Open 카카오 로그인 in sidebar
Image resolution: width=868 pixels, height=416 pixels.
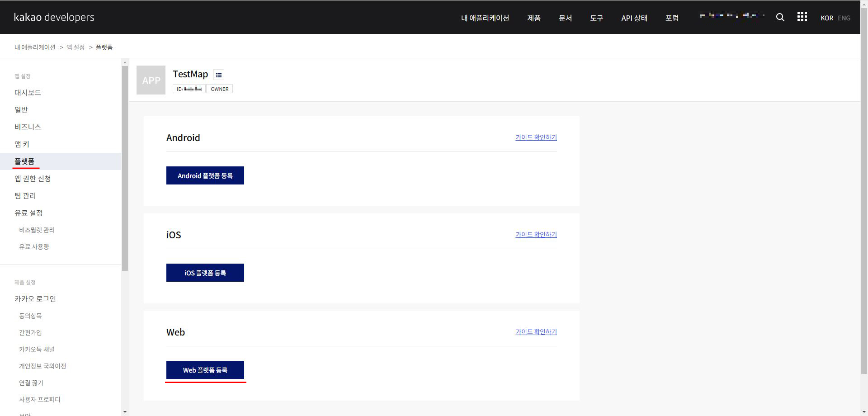pyautogui.click(x=35, y=298)
